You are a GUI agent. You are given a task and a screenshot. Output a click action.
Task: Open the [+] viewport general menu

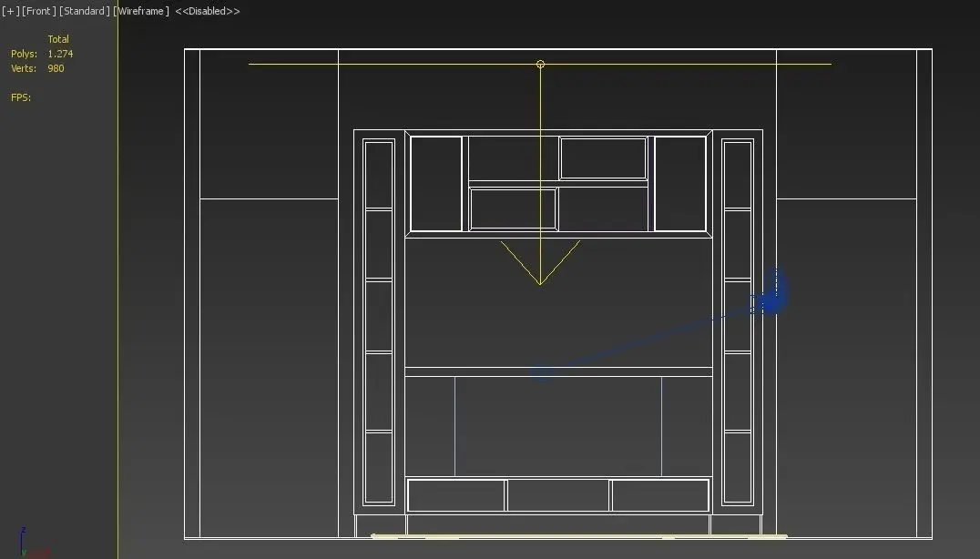[11, 11]
